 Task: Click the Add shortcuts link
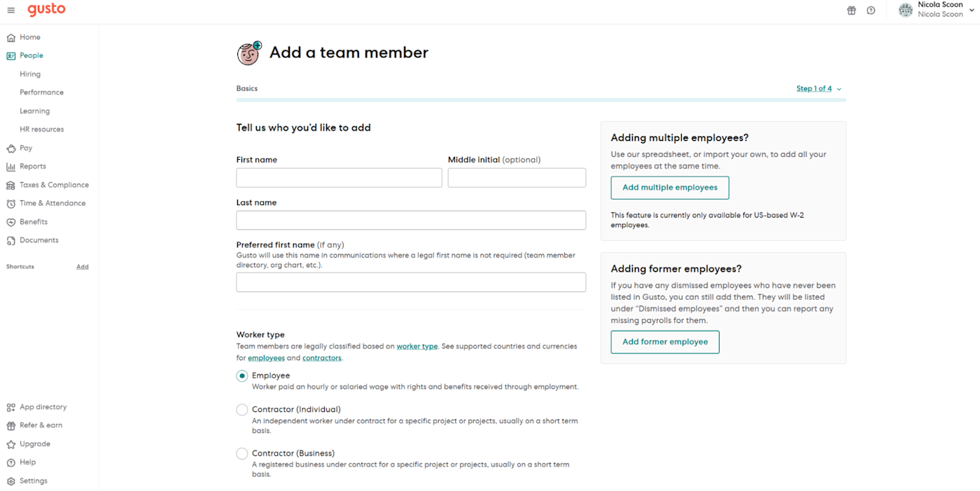[x=83, y=267]
